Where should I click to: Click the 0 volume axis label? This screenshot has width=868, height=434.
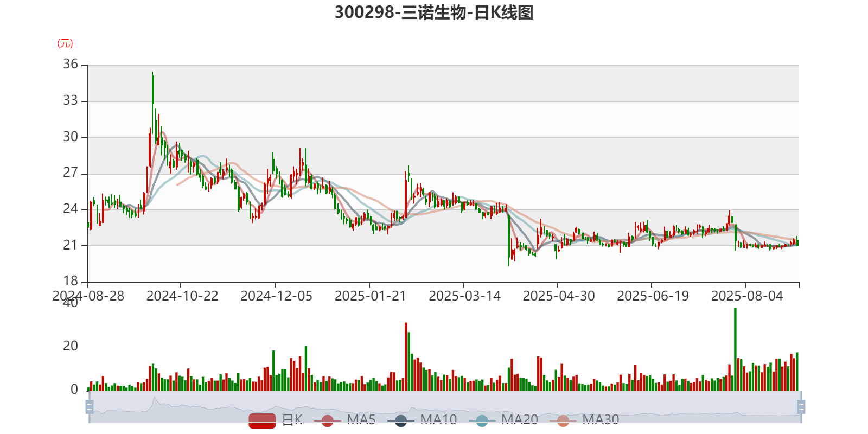pos(74,390)
